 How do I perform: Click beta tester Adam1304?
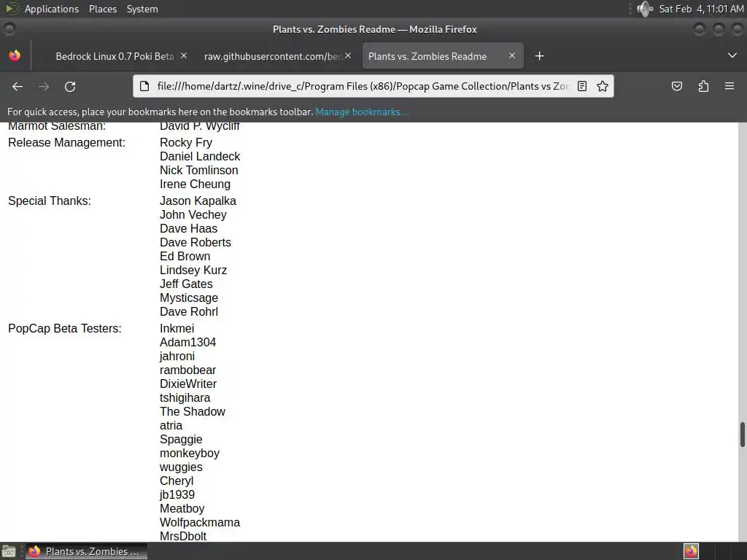(187, 343)
